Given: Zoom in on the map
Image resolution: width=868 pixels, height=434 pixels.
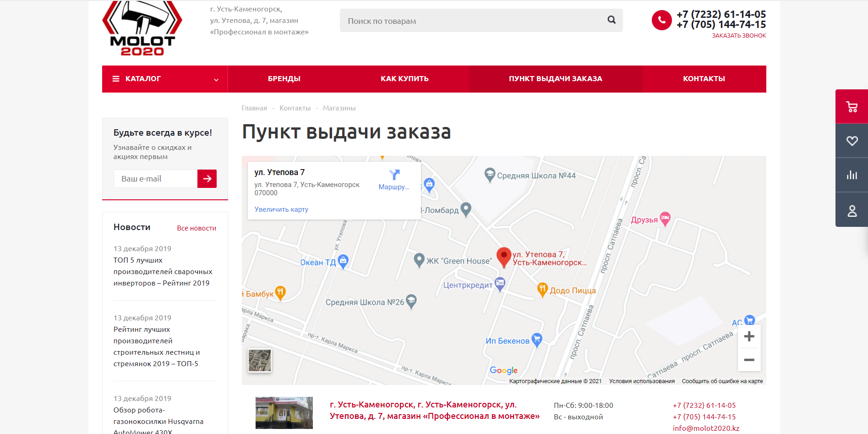Looking at the screenshot, I should point(749,336).
